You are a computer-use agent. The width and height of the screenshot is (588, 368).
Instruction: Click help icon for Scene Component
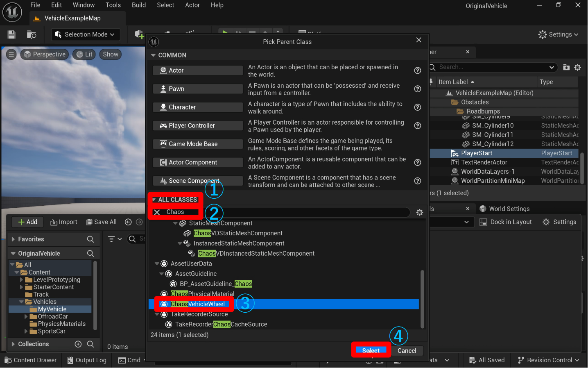[x=418, y=181]
